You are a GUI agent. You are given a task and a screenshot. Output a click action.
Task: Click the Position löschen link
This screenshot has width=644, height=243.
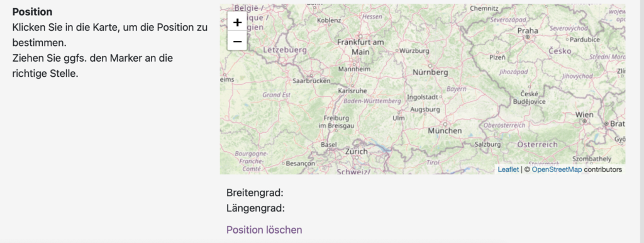(x=264, y=230)
